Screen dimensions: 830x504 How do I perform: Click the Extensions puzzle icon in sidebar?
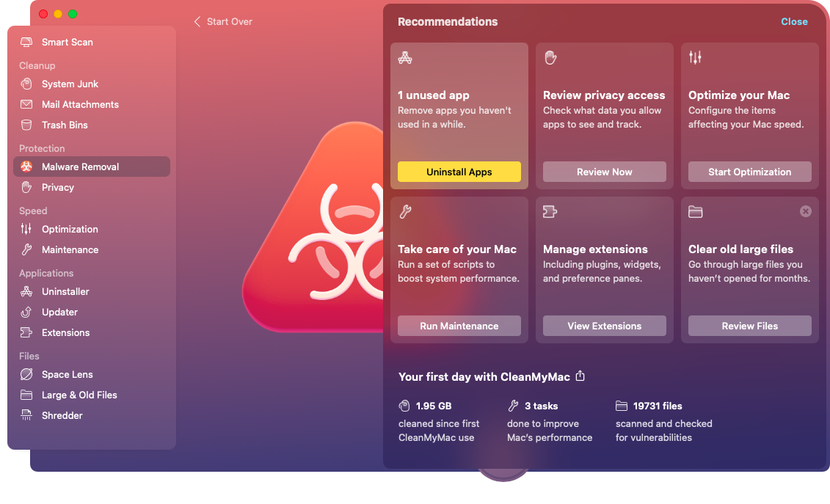click(x=26, y=333)
